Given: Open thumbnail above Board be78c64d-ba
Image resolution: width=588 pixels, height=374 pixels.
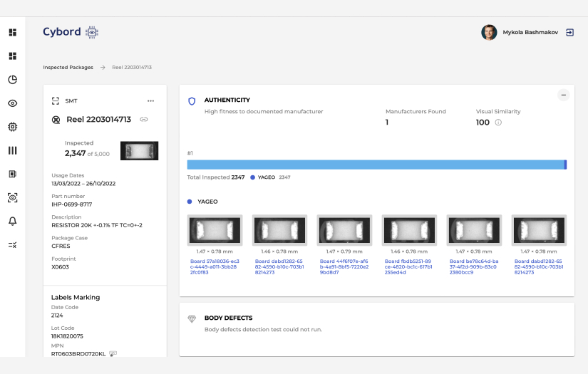Looking at the screenshot, I should click(474, 230).
